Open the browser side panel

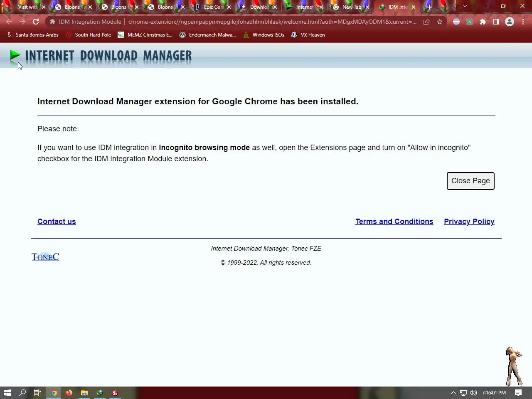pyautogui.click(x=496, y=22)
